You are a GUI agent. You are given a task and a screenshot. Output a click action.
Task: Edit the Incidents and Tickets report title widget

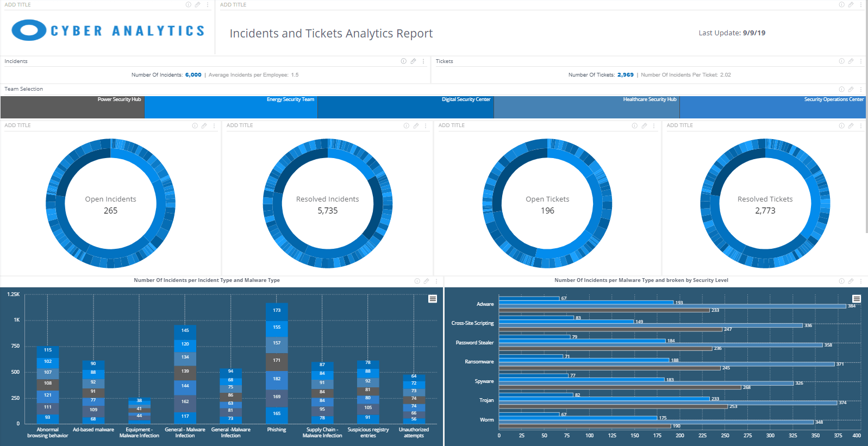851,4
